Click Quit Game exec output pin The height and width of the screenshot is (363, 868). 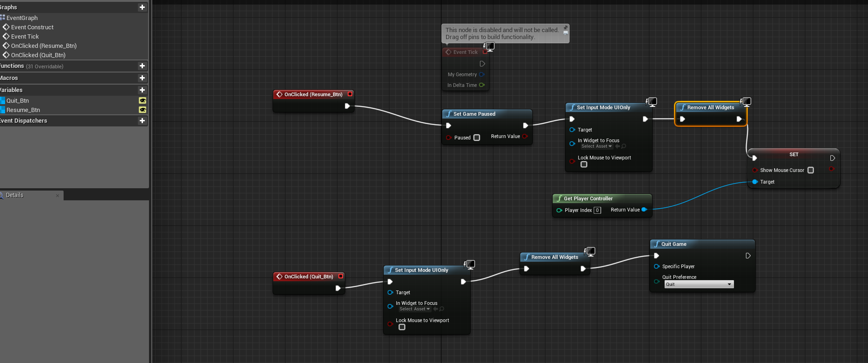click(x=748, y=256)
